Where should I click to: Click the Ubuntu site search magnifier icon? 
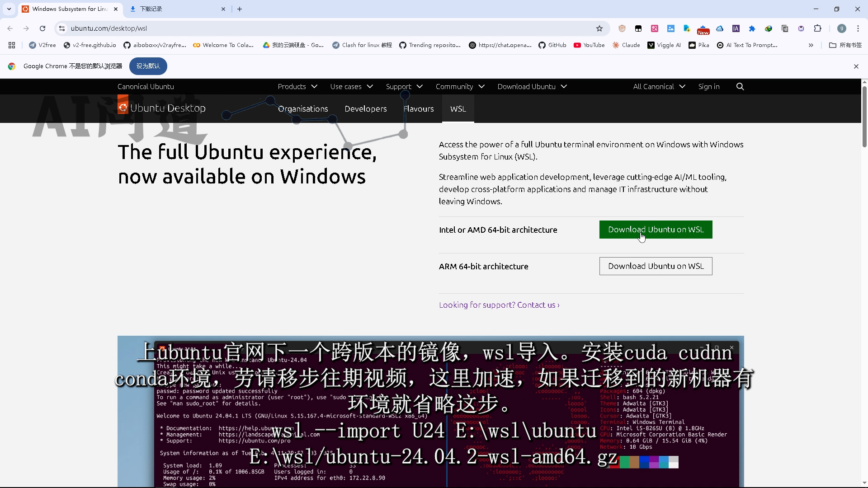click(x=740, y=86)
